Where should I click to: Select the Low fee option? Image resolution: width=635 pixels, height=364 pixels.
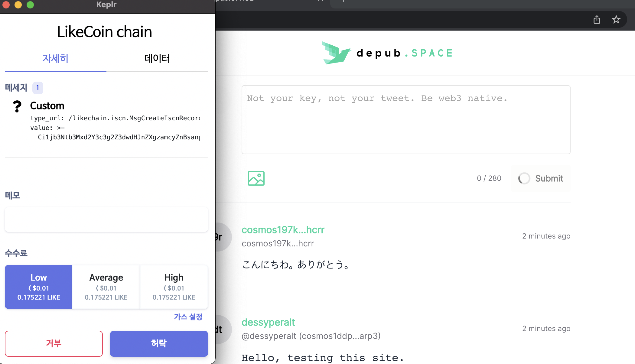pos(39,287)
